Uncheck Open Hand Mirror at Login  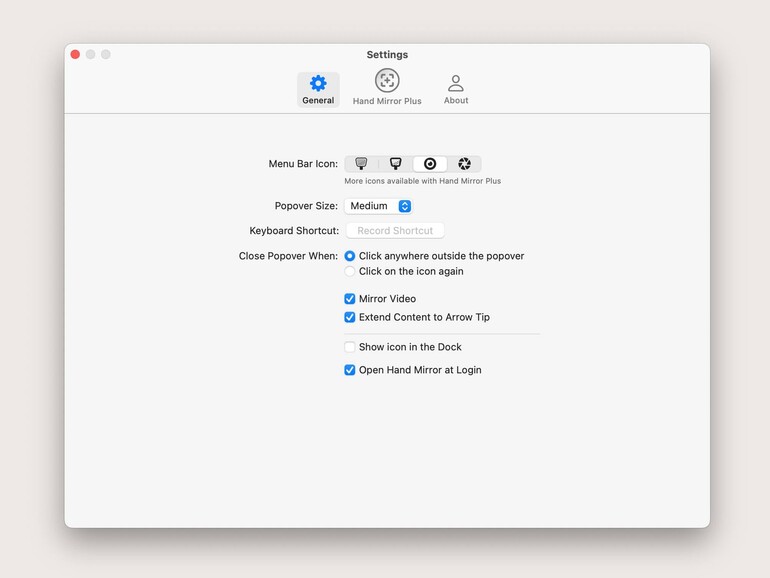click(x=350, y=370)
